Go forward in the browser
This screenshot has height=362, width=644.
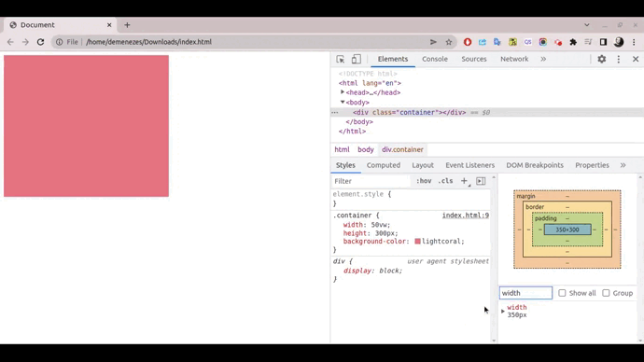pos(25,42)
